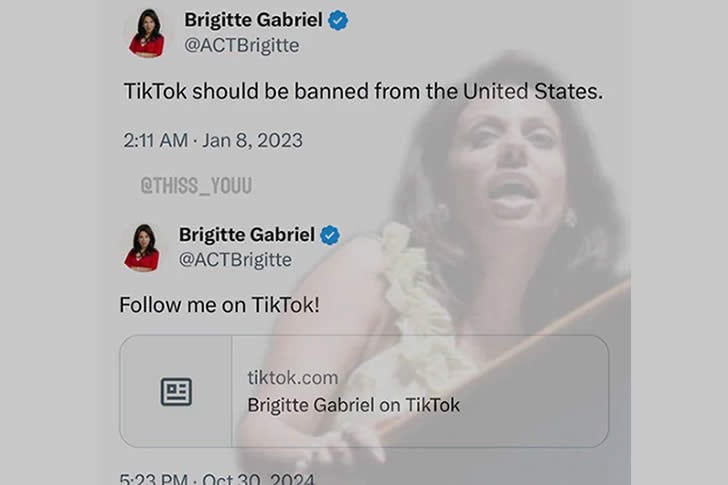Select the 'TikTok should be banned' tweet text

tap(363, 91)
